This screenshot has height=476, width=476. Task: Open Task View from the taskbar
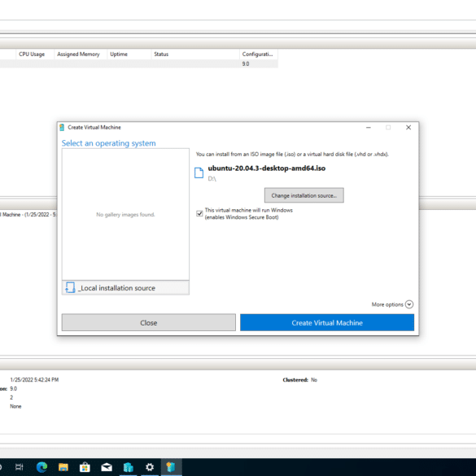pos(20,467)
